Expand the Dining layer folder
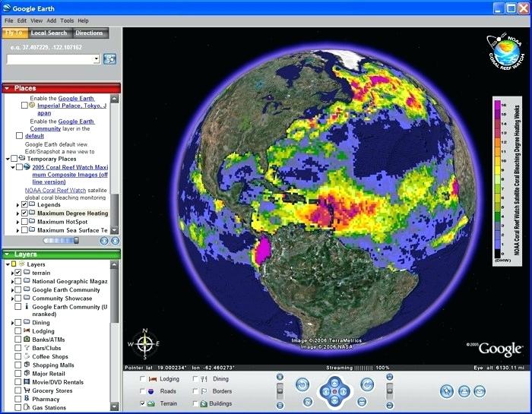This screenshot has height=414, width=532. pos(13,323)
